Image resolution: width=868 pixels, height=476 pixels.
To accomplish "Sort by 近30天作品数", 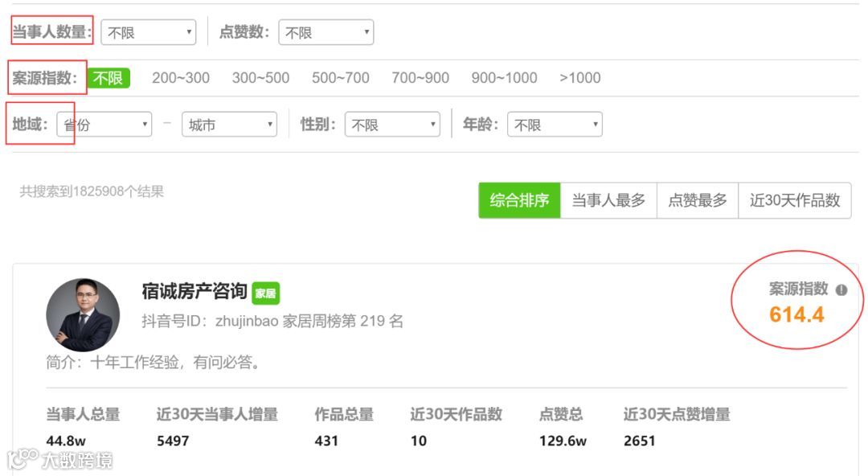I will tap(795, 200).
